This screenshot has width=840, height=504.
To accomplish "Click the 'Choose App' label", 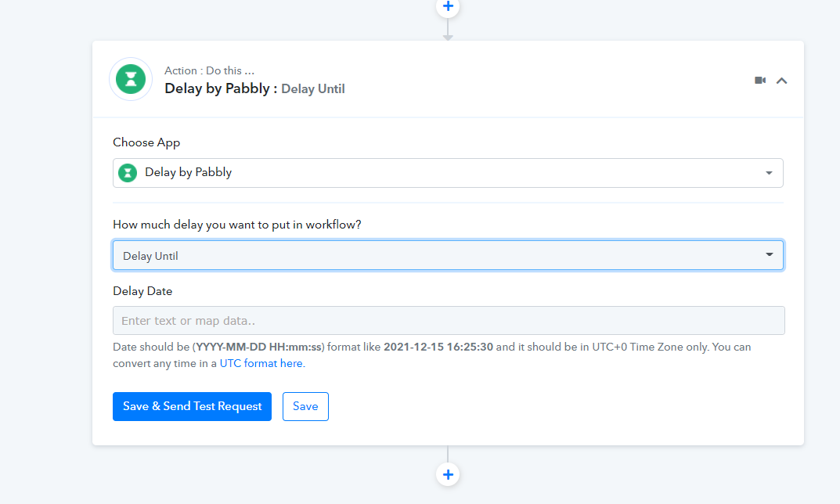I will click(146, 143).
